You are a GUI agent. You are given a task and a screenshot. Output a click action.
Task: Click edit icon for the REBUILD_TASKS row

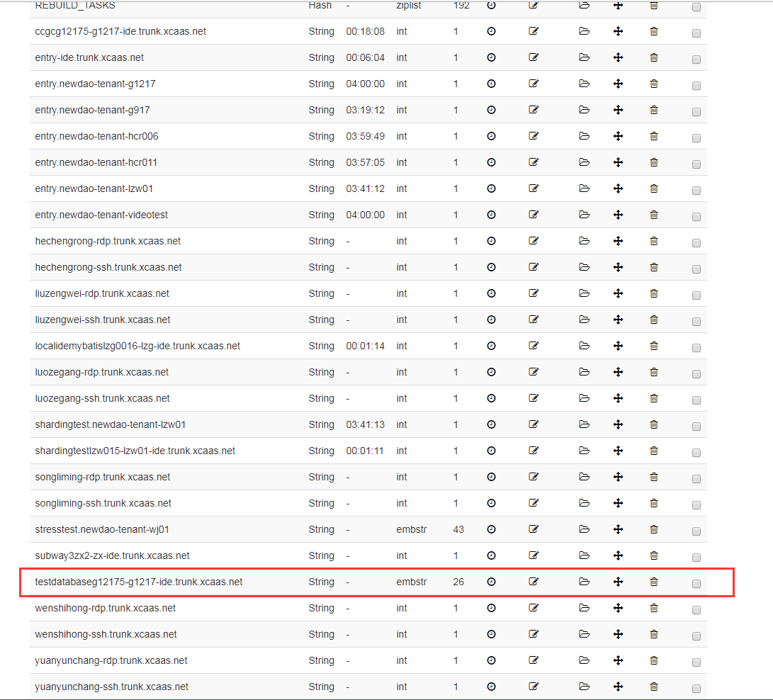coord(534,6)
